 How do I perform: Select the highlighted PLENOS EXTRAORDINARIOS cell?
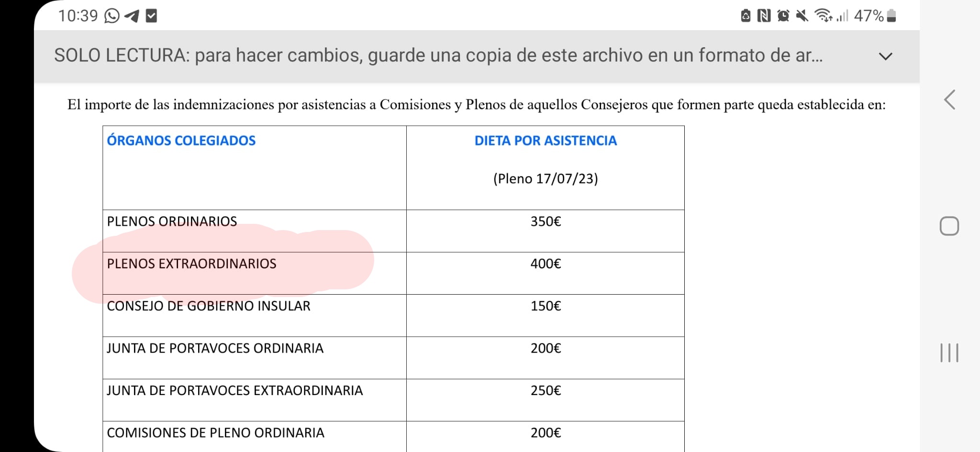[x=191, y=263]
